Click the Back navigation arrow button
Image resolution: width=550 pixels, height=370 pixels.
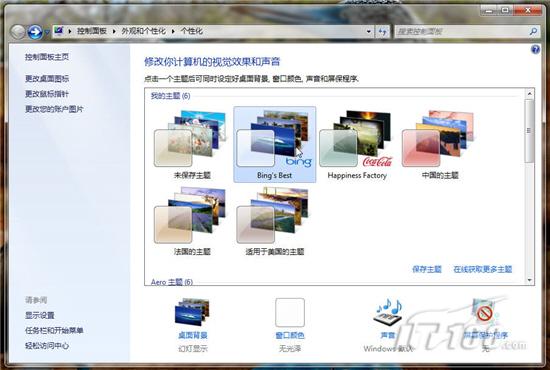pos(17,32)
